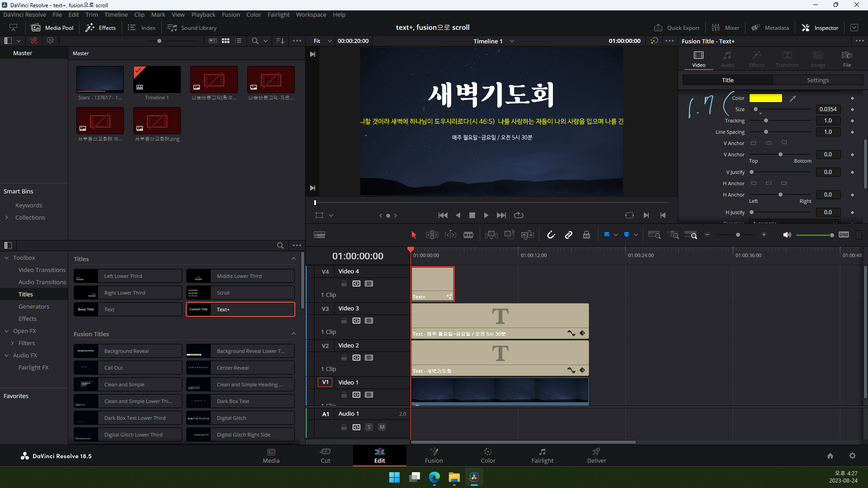868x488 pixels.
Task: Open the Workspace menu
Action: tap(311, 15)
